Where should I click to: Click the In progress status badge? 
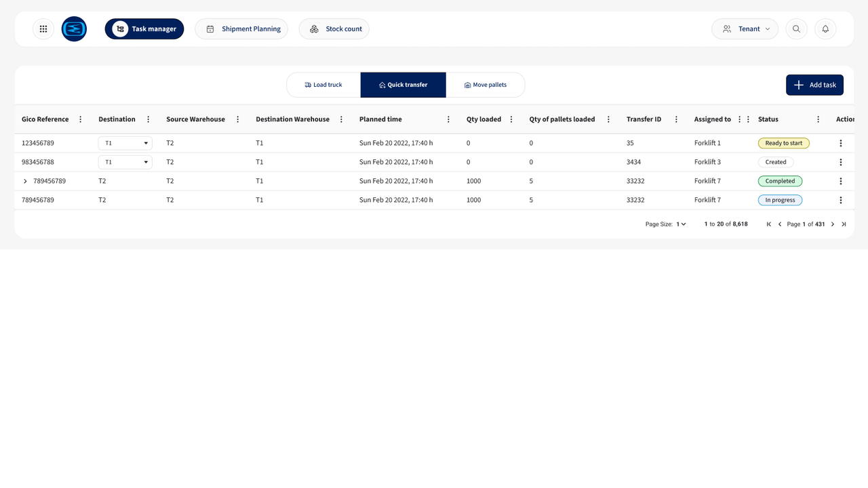780,200
